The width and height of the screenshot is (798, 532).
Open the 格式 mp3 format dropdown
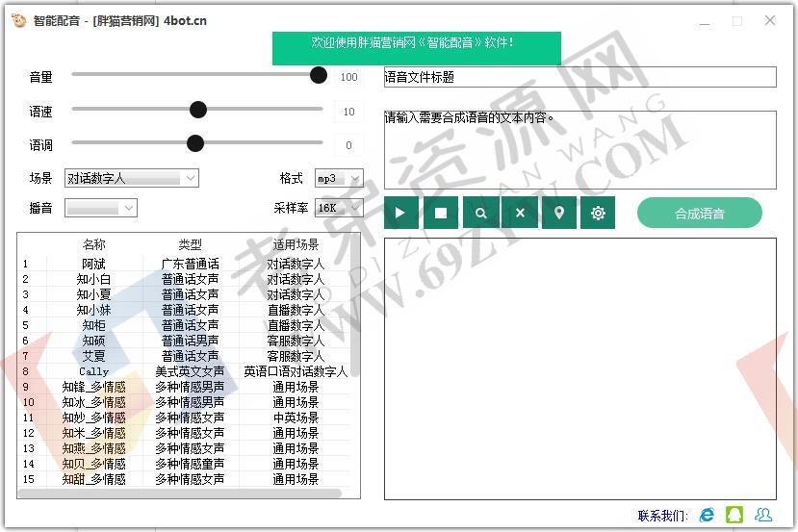(339, 179)
